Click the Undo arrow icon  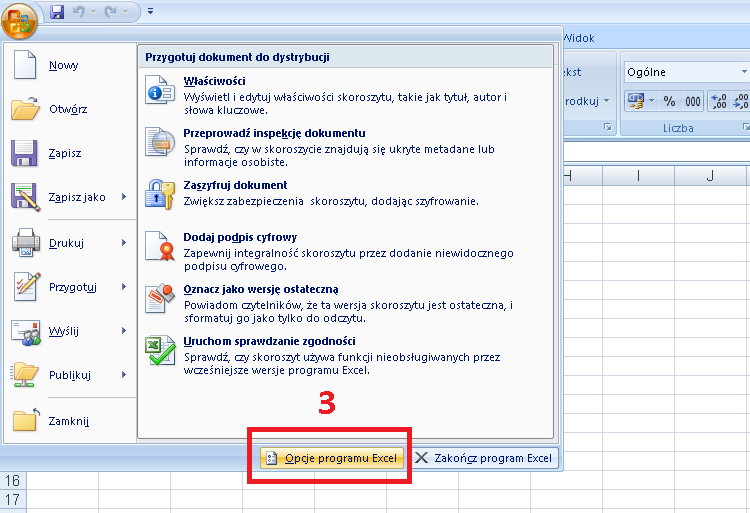coord(79,11)
